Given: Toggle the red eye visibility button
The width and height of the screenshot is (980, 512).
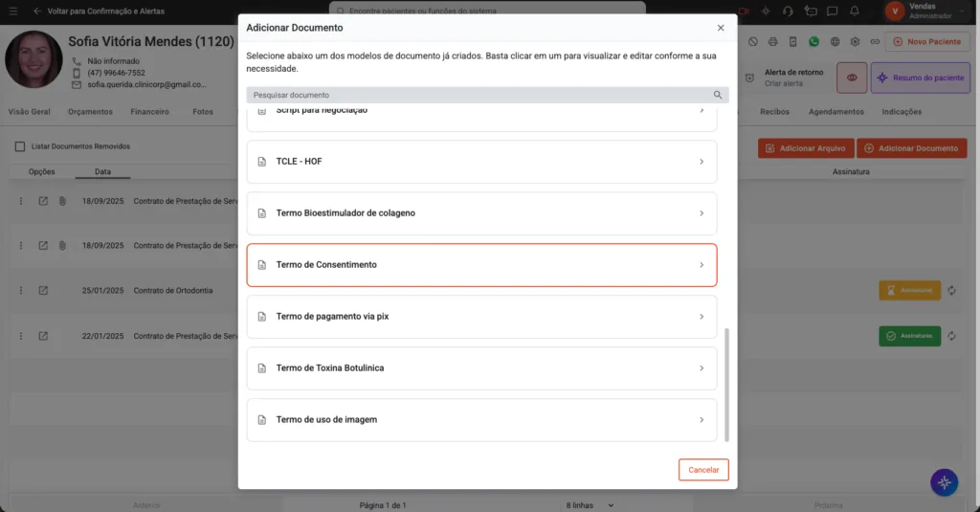Looking at the screenshot, I should coord(852,78).
